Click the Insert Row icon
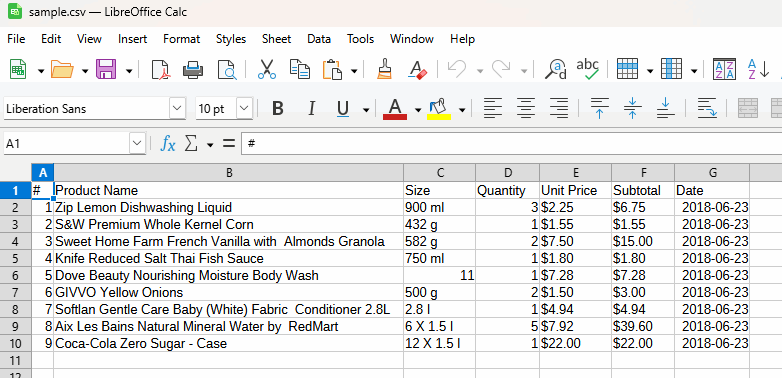 [627, 69]
